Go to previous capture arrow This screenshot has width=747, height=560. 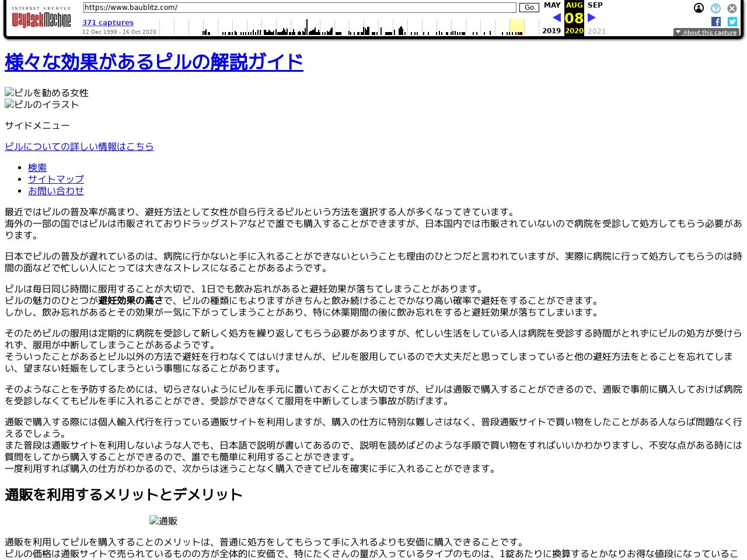click(556, 17)
